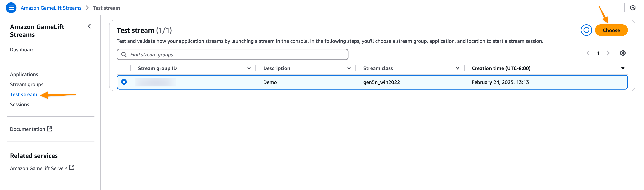Click the Choose button
Image resolution: width=644 pixels, height=190 pixels.
[x=611, y=30]
